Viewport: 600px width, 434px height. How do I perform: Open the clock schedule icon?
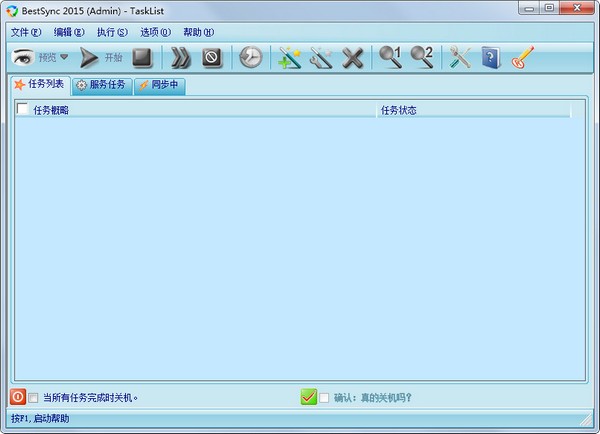251,58
